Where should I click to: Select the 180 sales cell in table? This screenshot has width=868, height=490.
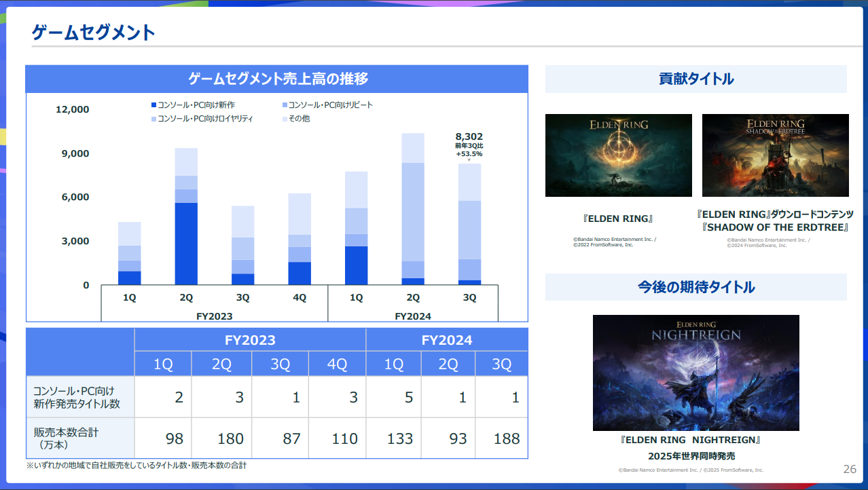pos(221,438)
